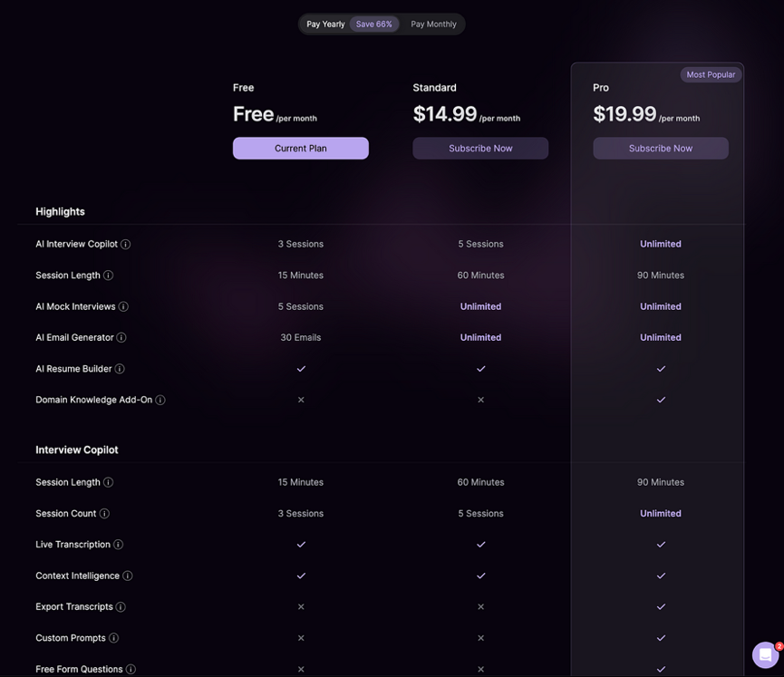
Task: Click info icon next to AI Email Generator
Action: 121,338
